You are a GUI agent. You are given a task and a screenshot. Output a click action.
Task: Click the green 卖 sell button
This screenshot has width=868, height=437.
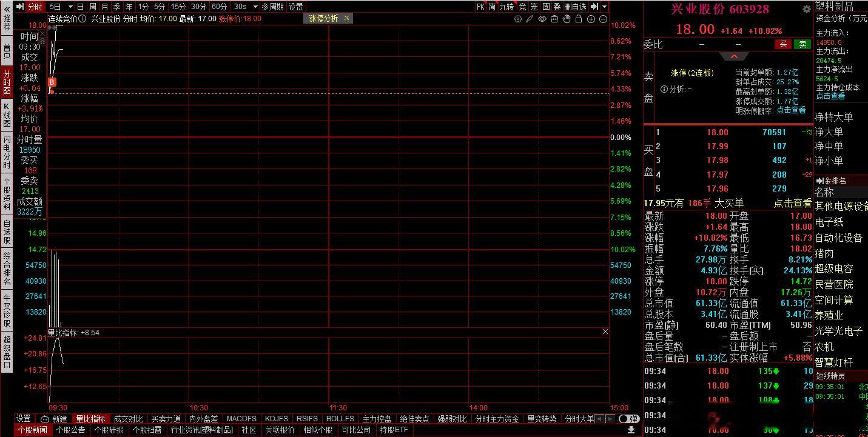(x=802, y=44)
